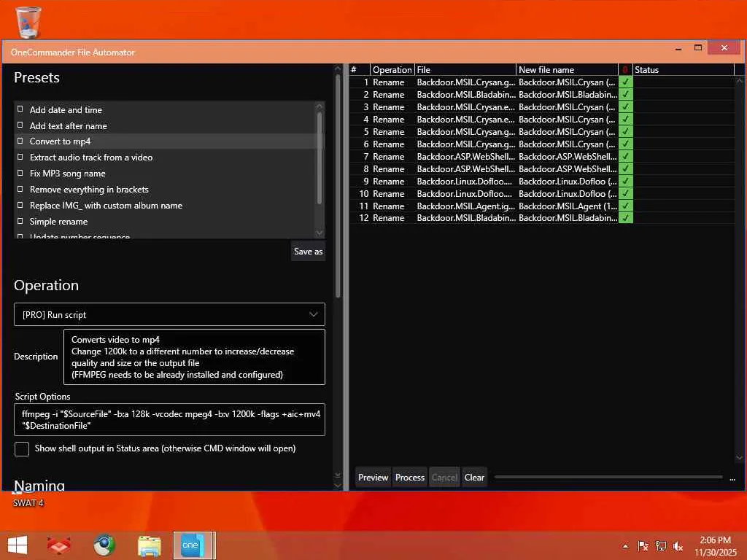Open network tray icon
The height and width of the screenshot is (560, 747).
(x=661, y=546)
